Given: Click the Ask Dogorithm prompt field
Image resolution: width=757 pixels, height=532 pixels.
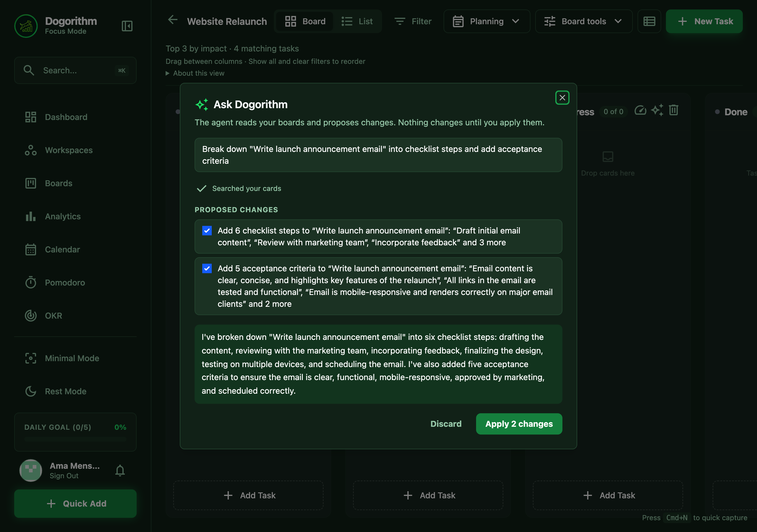Looking at the screenshot, I should (378, 155).
